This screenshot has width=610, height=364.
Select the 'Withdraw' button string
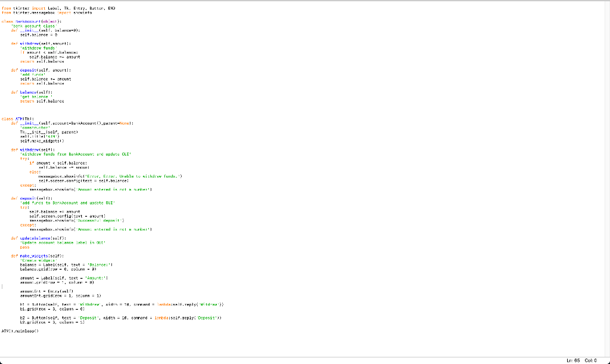coord(91,304)
